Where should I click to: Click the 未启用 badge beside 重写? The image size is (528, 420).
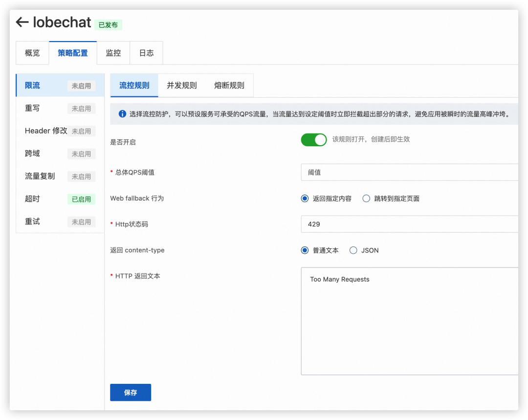coord(82,109)
